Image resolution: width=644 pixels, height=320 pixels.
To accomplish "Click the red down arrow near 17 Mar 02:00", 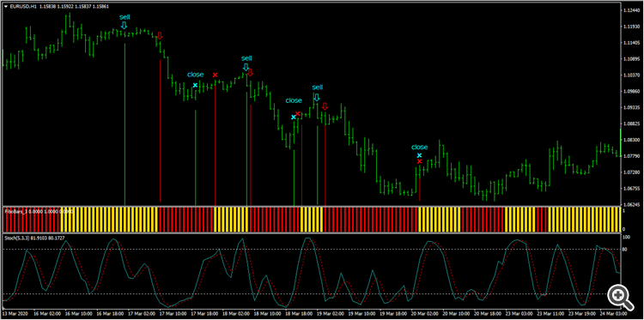I will point(160,35).
